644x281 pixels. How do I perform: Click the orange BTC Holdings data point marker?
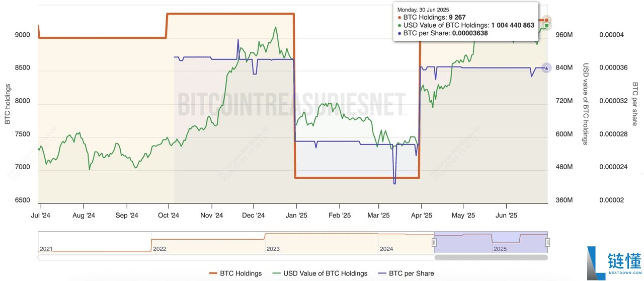[546, 20]
